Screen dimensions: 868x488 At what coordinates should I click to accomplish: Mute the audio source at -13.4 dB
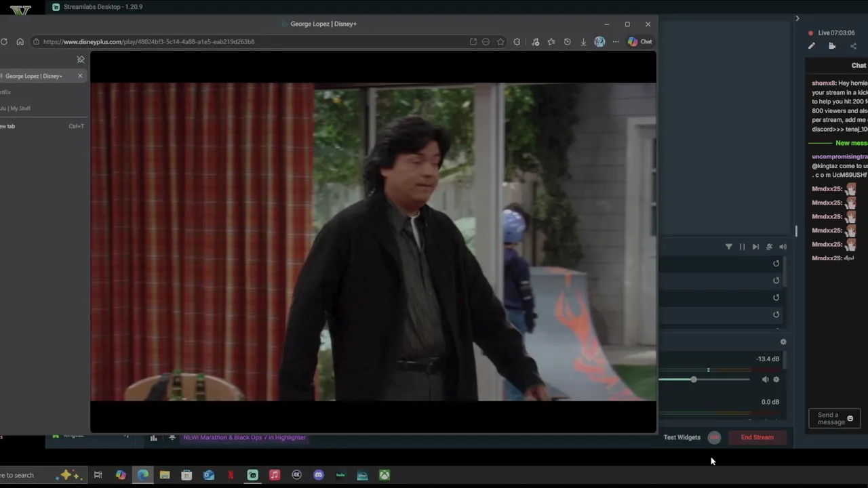pos(766,380)
